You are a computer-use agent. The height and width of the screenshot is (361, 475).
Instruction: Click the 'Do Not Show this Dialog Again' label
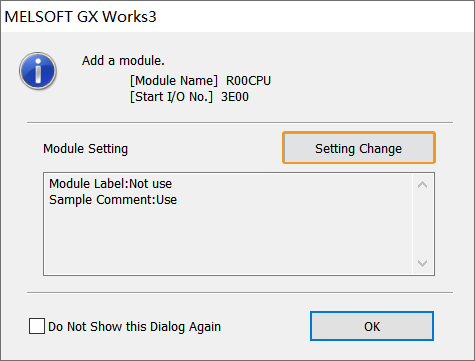pos(134,327)
